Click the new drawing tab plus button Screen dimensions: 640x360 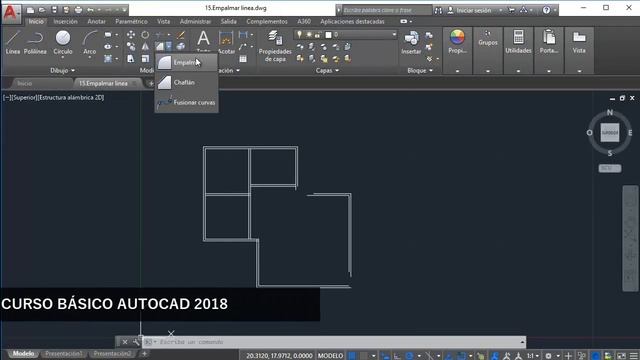click(x=151, y=83)
